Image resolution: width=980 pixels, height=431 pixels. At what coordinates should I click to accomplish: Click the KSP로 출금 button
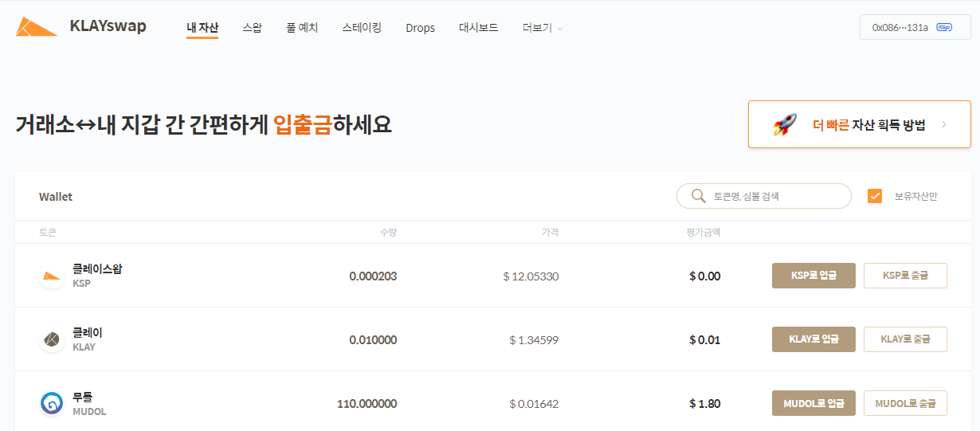[x=905, y=276]
